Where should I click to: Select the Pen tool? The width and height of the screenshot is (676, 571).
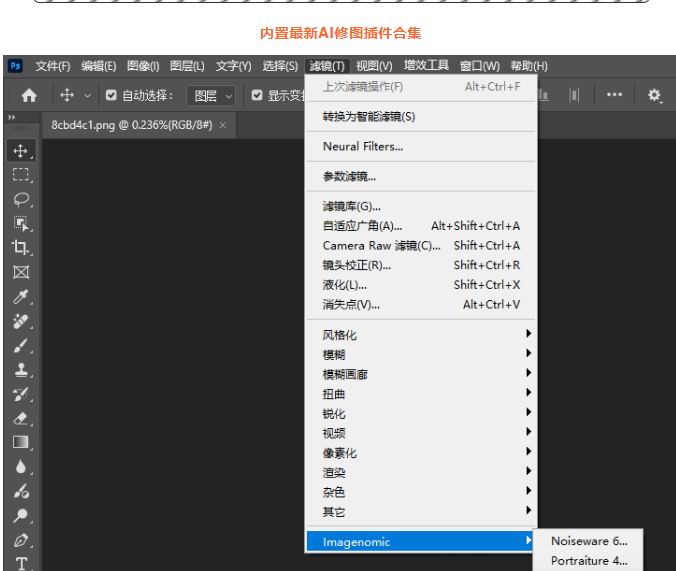click(21, 540)
